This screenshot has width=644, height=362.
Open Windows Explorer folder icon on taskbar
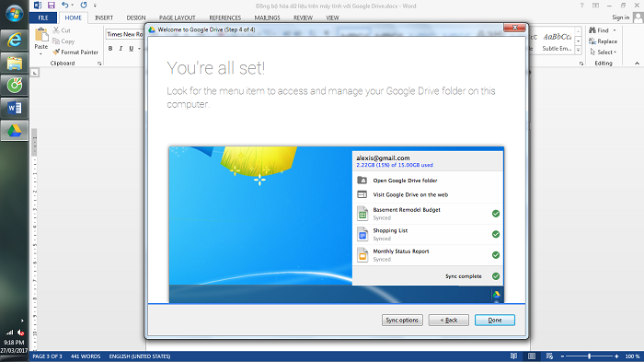coord(15,64)
